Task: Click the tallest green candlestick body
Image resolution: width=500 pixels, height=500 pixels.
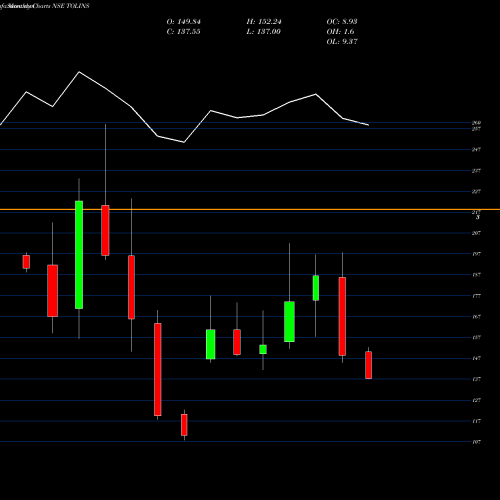Action: 79,255
